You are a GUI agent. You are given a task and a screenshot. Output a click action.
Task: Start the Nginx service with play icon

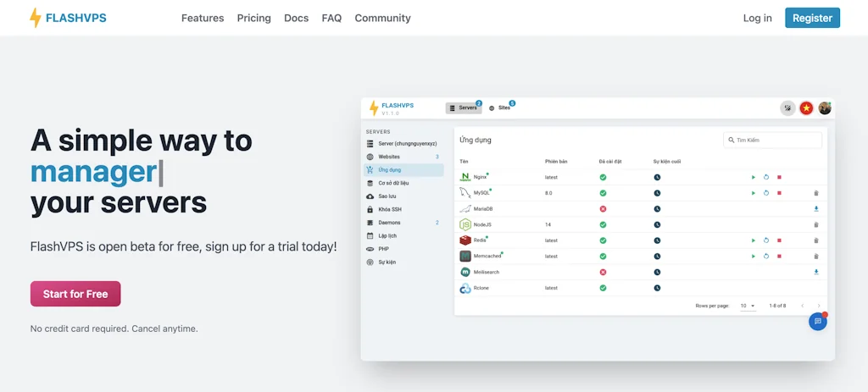click(x=754, y=178)
